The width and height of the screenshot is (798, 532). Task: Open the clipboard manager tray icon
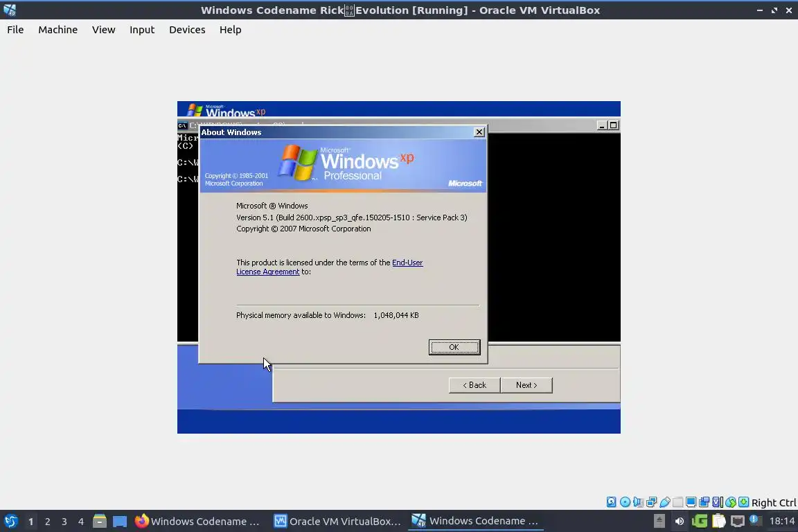tap(718, 521)
